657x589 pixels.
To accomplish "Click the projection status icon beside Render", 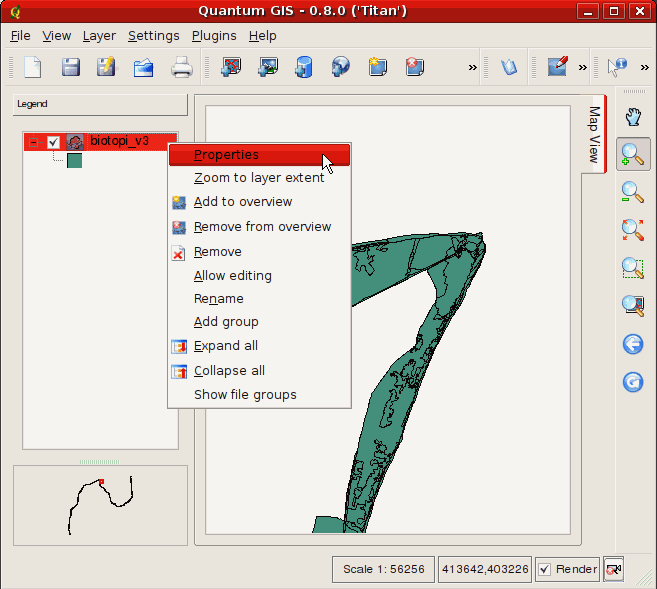I will tap(614, 569).
